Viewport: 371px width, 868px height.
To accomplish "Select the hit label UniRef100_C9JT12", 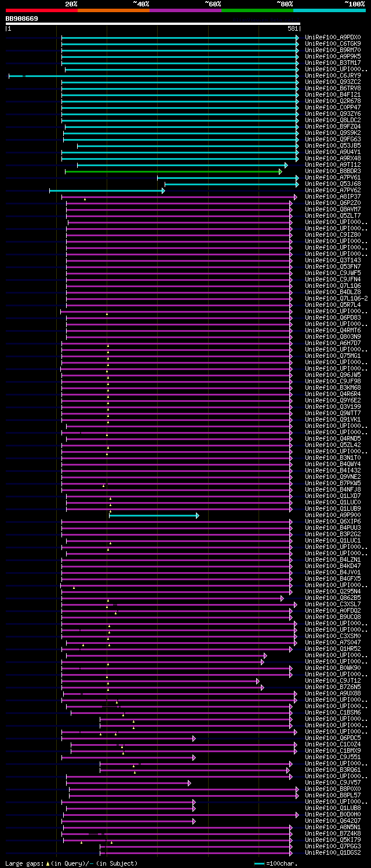I will [333, 681].
